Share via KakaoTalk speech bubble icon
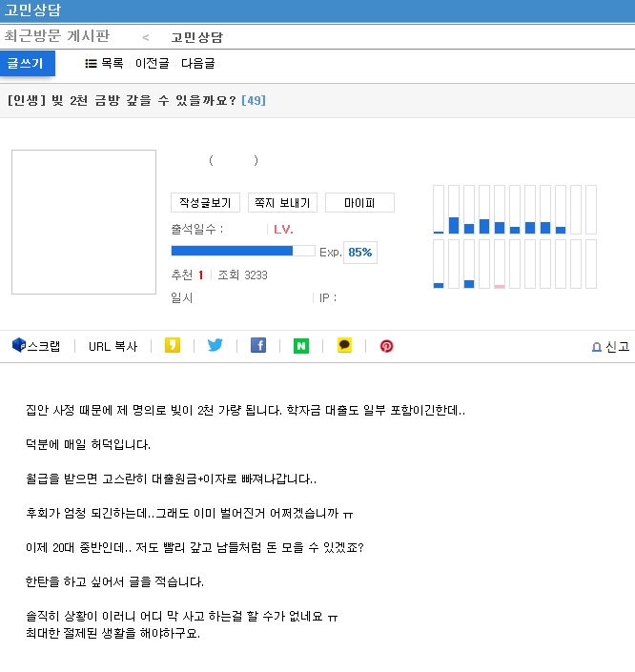The width and height of the screenshot is (635, 672). pos(344,345)
